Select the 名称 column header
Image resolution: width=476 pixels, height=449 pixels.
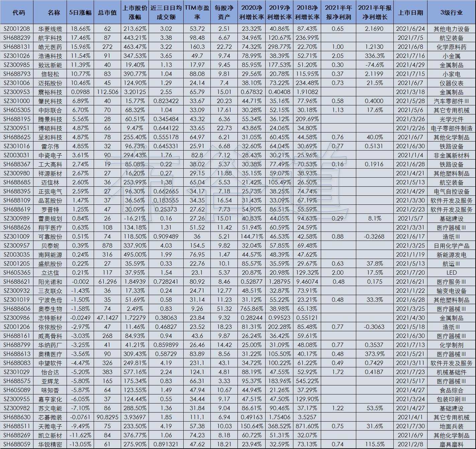point(50,12)
